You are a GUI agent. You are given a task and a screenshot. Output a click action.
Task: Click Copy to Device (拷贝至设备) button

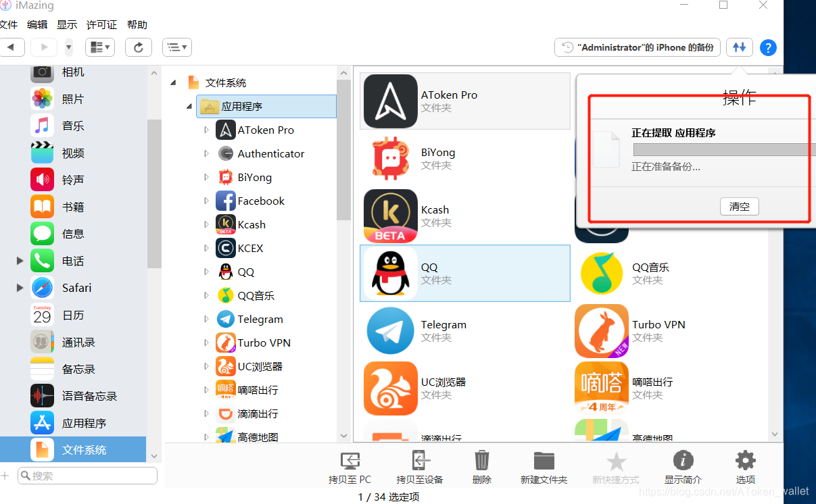click(420, 468)
